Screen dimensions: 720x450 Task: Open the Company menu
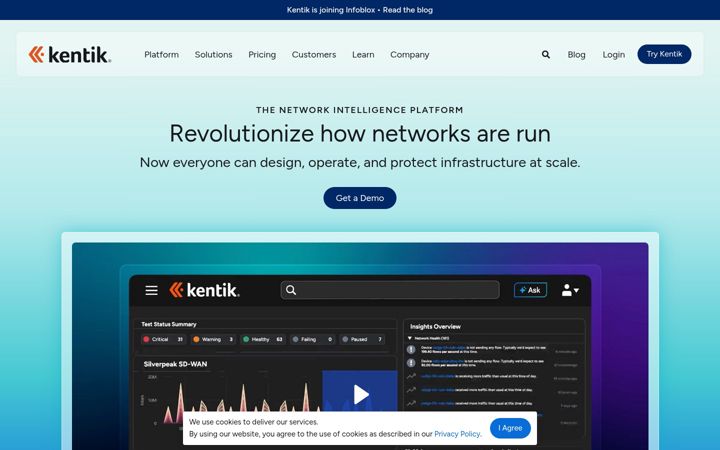pos(410,55)
